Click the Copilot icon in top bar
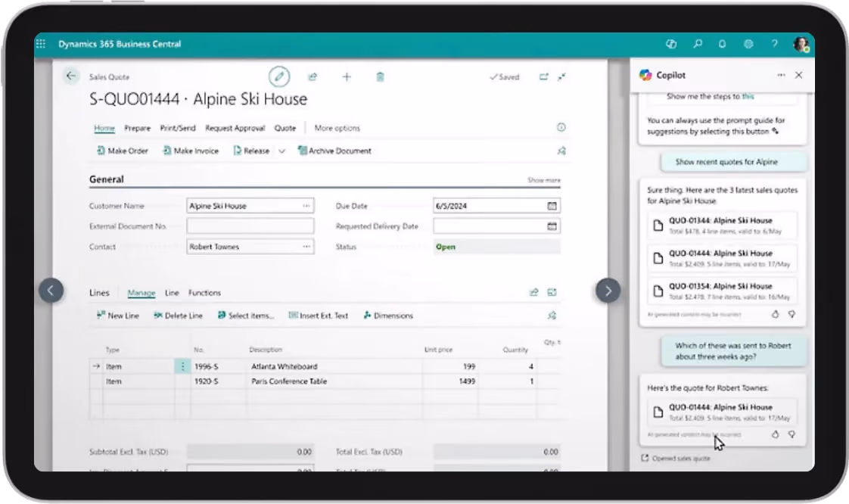The image size is (849, 504). coord(671,44)
